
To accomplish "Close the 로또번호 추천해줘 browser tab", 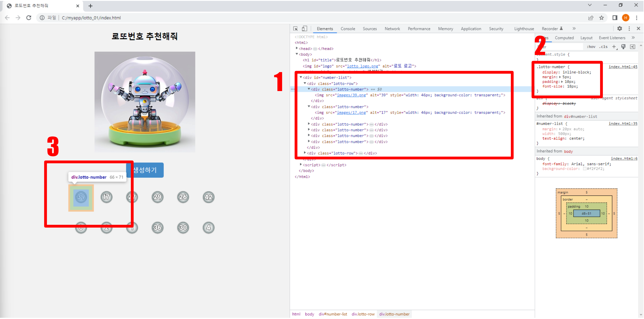I will [78, 6].
